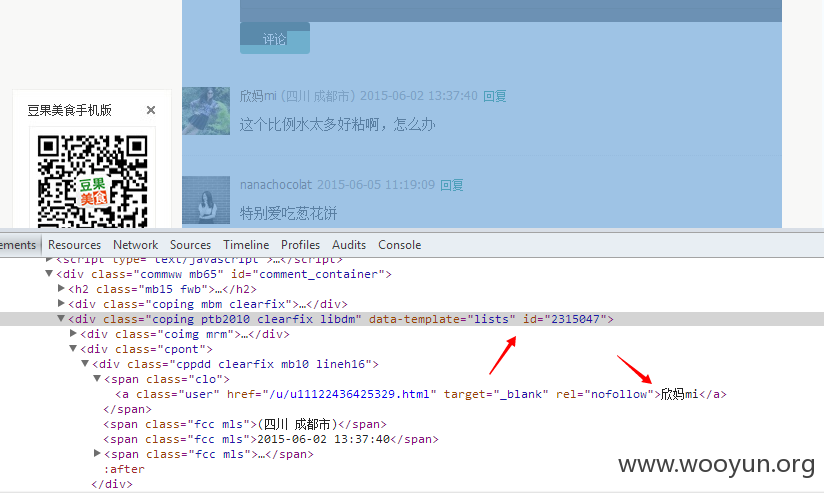This screenshot has height=493, width=824.
Task: Collapse the cpont div node
Action: [73, 348]
